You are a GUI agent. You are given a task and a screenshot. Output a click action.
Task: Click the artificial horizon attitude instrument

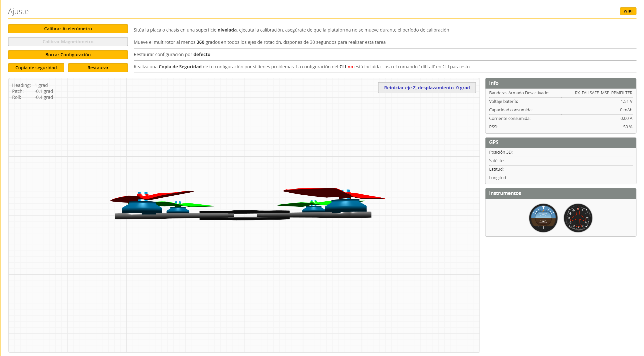point(543,218)
